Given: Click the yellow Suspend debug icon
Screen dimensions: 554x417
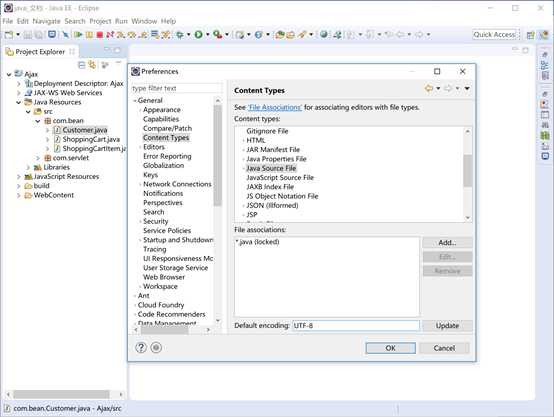Looking at the screenshot, I should pos(89,35).
